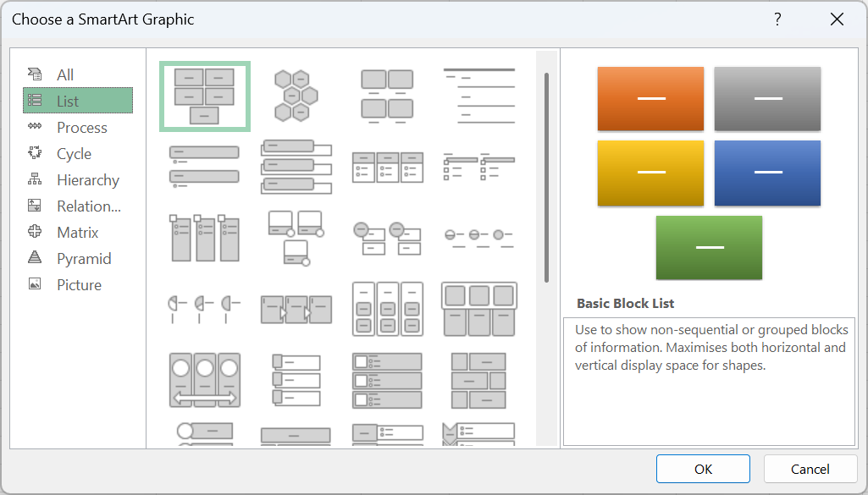Click the orange preview block
The height and width of the screenshot is (495, 868).
650,99
